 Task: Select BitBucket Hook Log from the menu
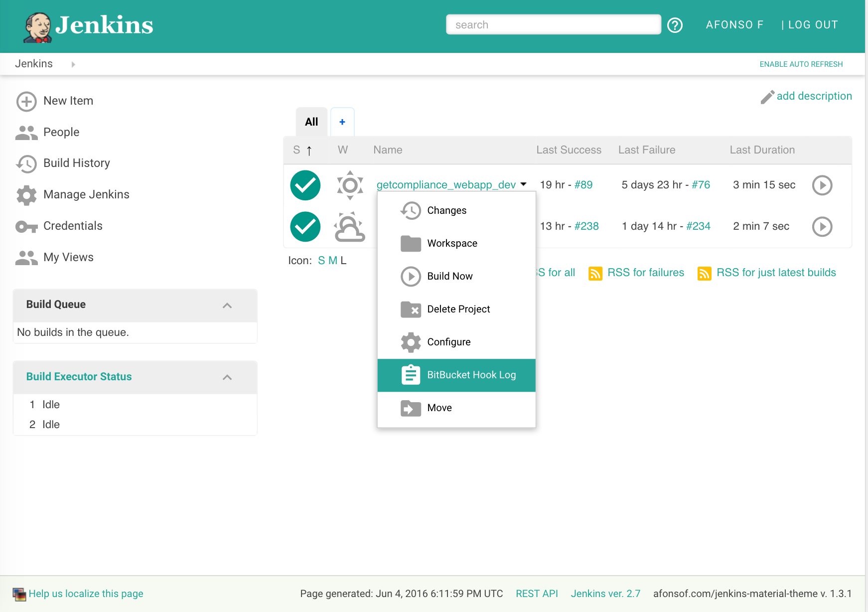click(x=471, y=375)
